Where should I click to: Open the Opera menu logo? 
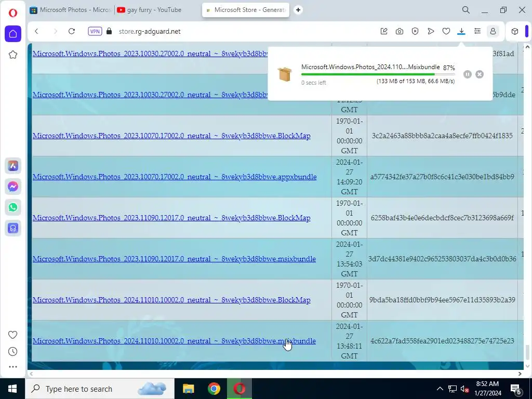pyautogui.click(x=13, y=13)
